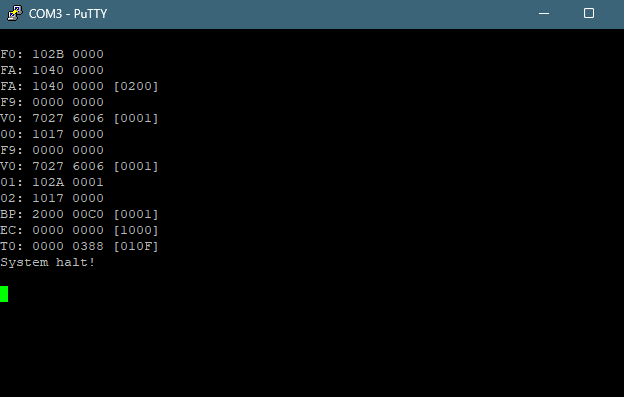Click the green terminal cursor block
This screenshot has height=397, width=624.
point(4,294)
